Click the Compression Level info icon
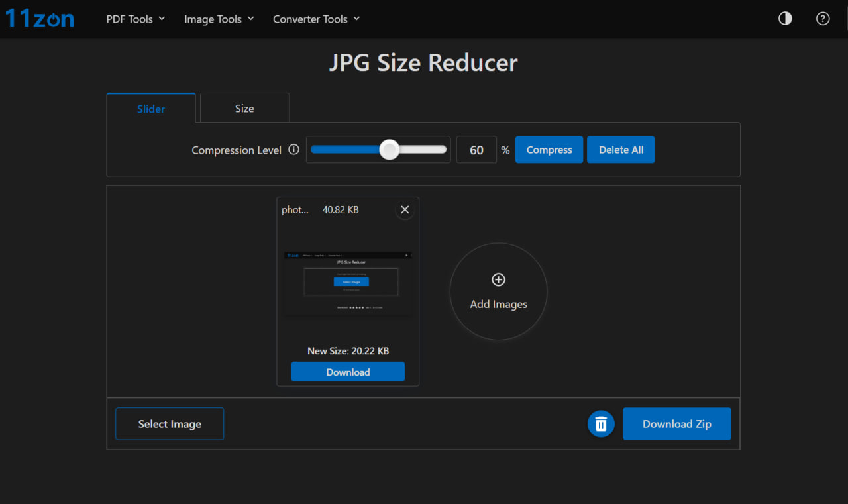848x504 pixels. point(293,150)
